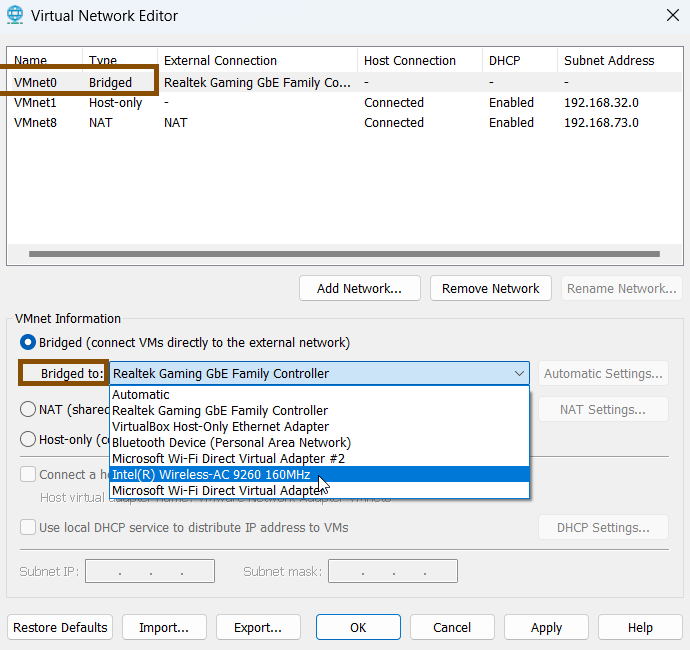Click the Import button
The height and width of the screenshot is (650, 690).
pyautogui.click(x=164, y=627)
